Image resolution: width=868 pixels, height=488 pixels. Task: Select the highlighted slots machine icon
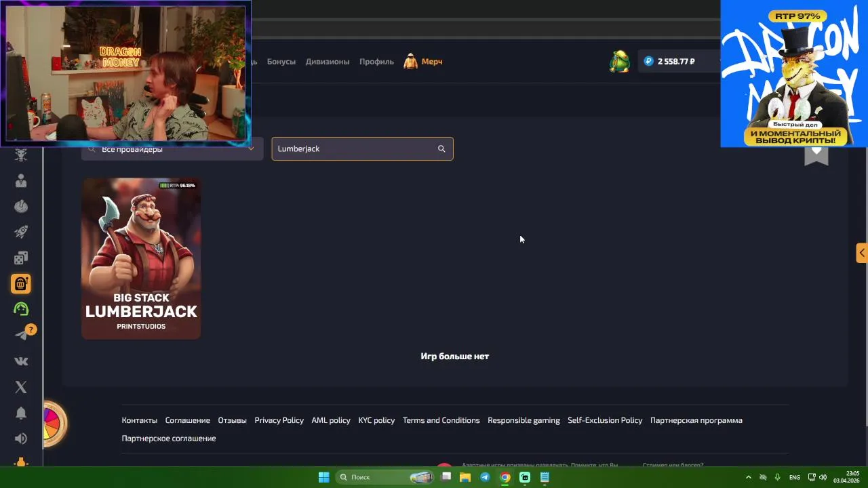click(x=21, y=283)
